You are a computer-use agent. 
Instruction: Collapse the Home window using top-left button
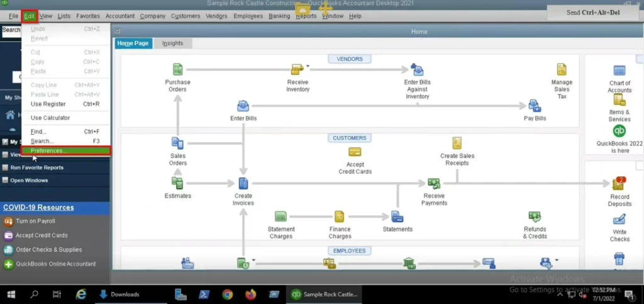coord(118,31)
